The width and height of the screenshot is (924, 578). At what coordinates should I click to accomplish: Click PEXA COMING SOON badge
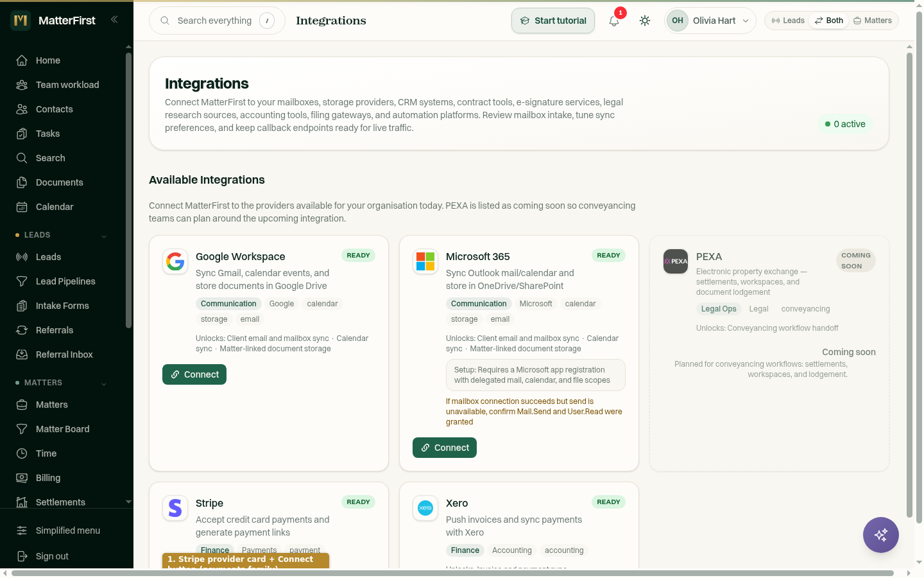(x=856, y=261)
